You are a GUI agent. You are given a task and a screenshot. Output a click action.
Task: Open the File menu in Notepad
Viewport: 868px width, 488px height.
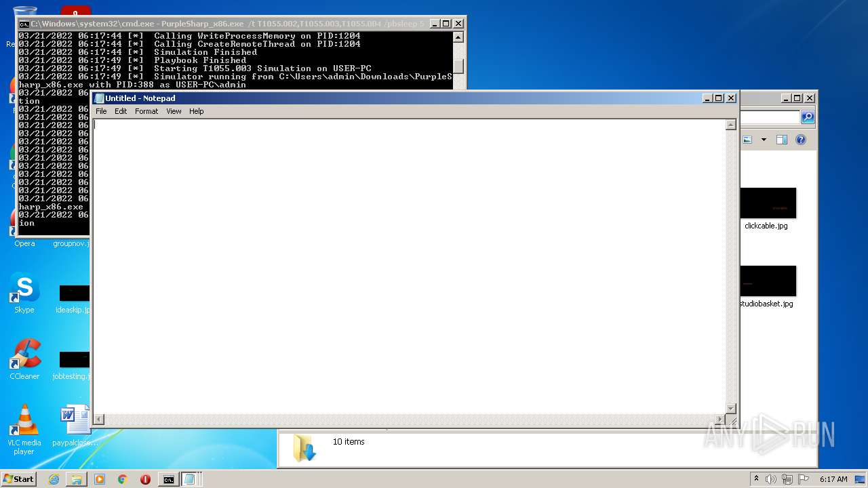point(101,111)
